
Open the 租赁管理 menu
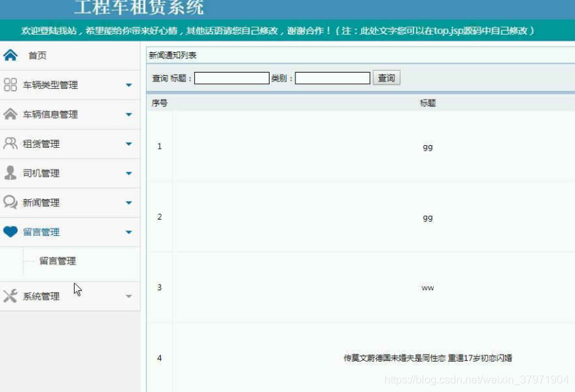[x=41, y=144]
